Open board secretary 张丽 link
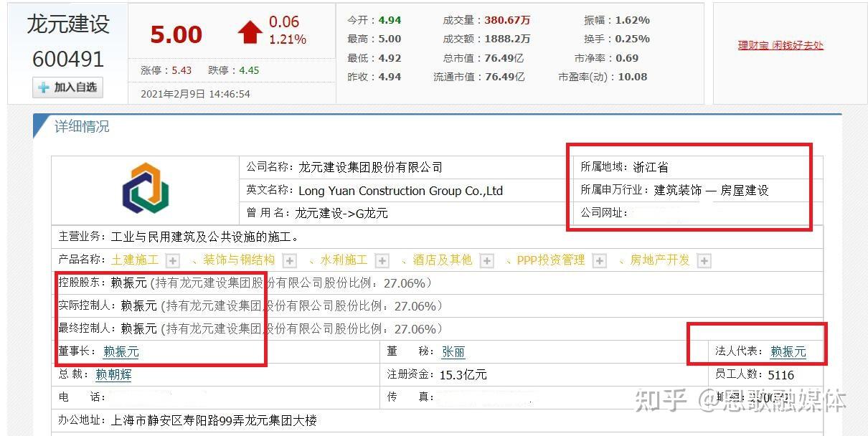The height and width of the screenshot is (436, 868). pyautogui.click(x=453, y=351)
